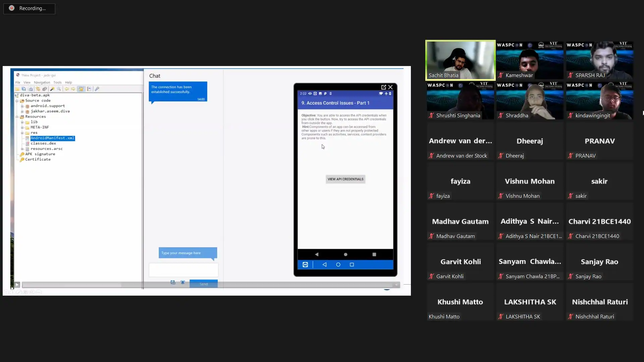Screen dimensions: 644x362
Task: Collapse the Source code tree node
Action: coord(17,101)
